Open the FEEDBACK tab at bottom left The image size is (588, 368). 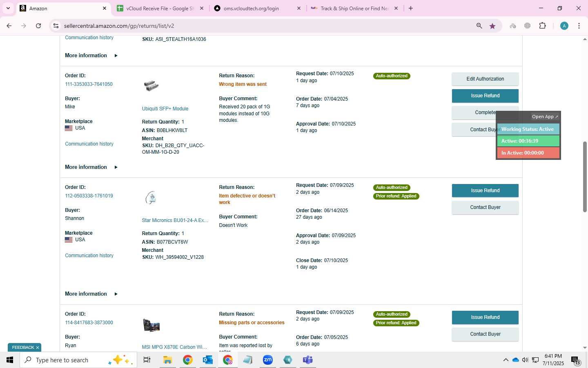click(x=23, y=348)
